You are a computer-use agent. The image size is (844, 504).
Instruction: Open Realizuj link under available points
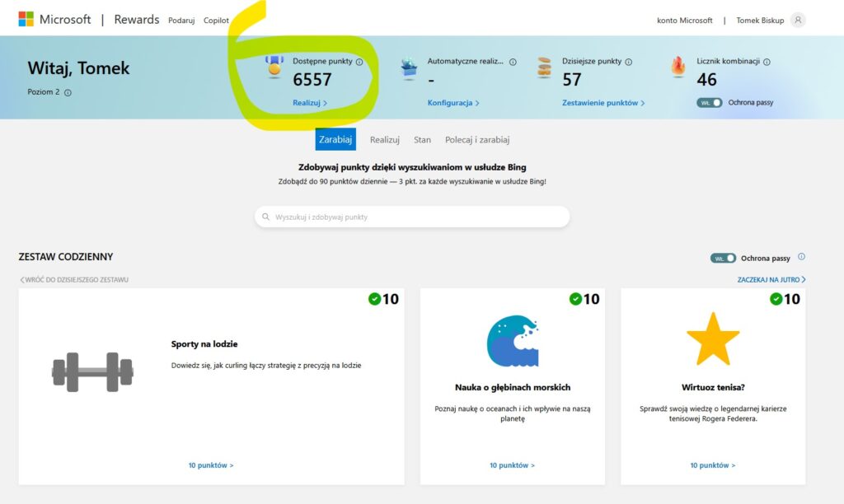pos(310,103)
